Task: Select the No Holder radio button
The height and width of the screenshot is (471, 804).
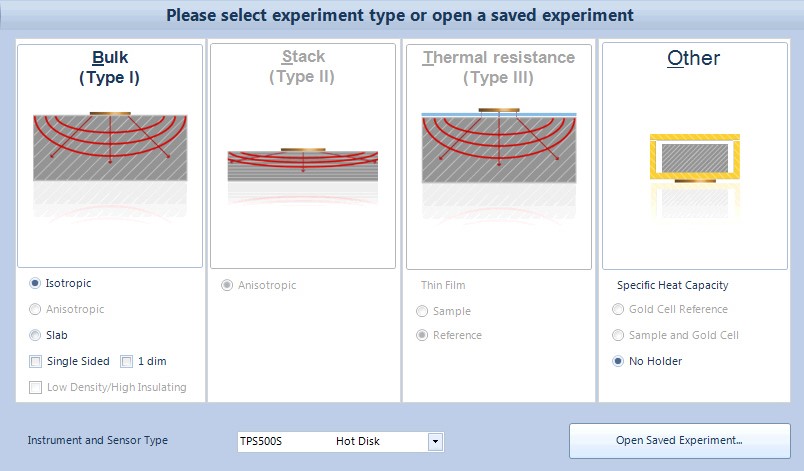Action: coord(620,362)
